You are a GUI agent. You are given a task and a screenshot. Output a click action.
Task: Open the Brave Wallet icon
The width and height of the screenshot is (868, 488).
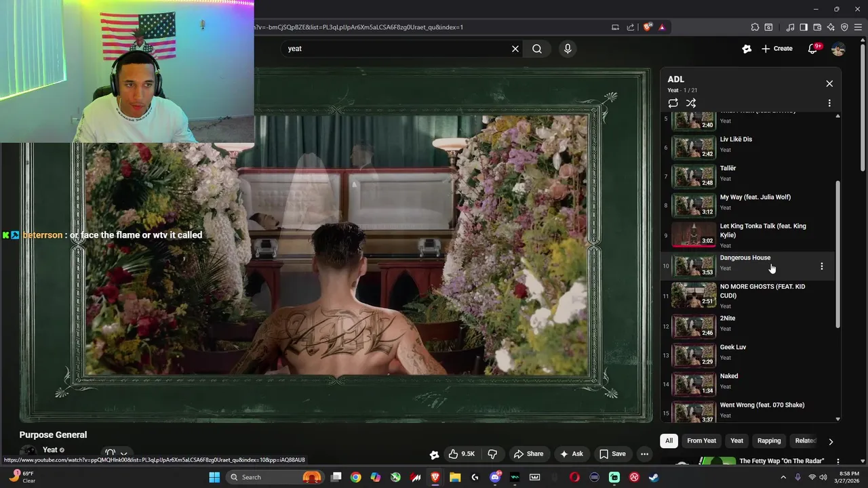[817, 27]
